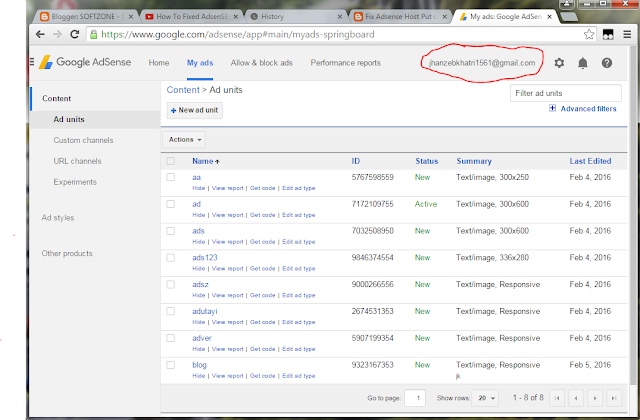640x420 pixels.
Task: Check the box for ad unit adsz
Action: [171, 284]
